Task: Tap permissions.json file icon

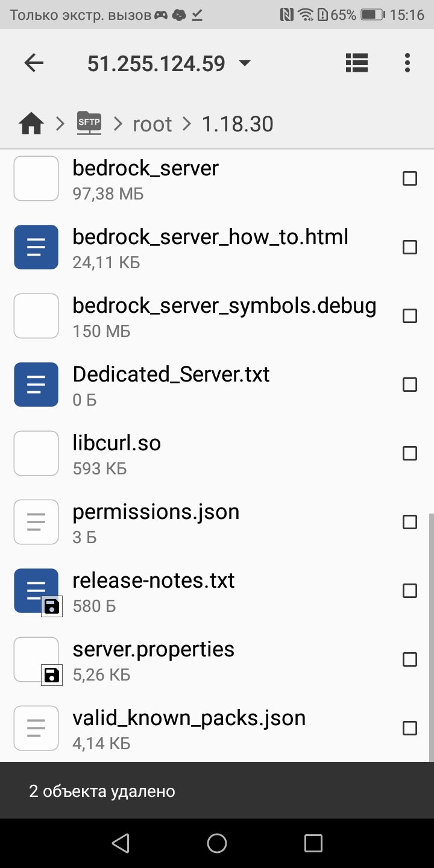Action: click(x=36, y=522)
